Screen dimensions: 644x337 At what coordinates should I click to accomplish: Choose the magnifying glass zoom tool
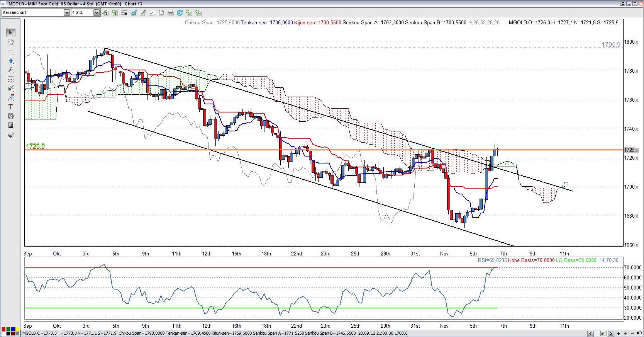pos(11,70)
